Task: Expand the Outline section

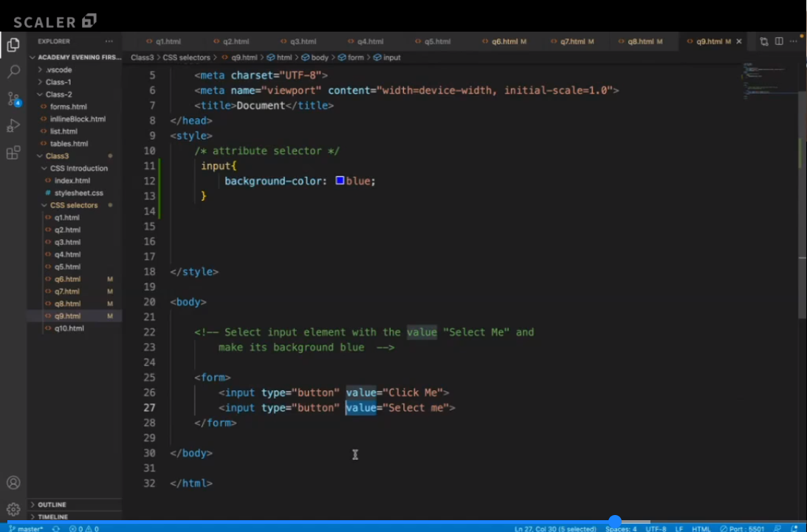Action: click(52, 505)
